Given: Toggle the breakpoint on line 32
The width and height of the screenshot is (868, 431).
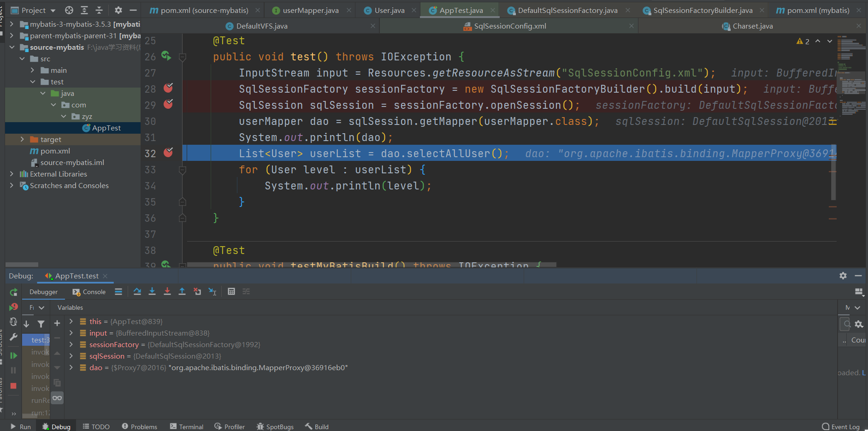Looking at the screenshot, I should (x=168, y=153).
